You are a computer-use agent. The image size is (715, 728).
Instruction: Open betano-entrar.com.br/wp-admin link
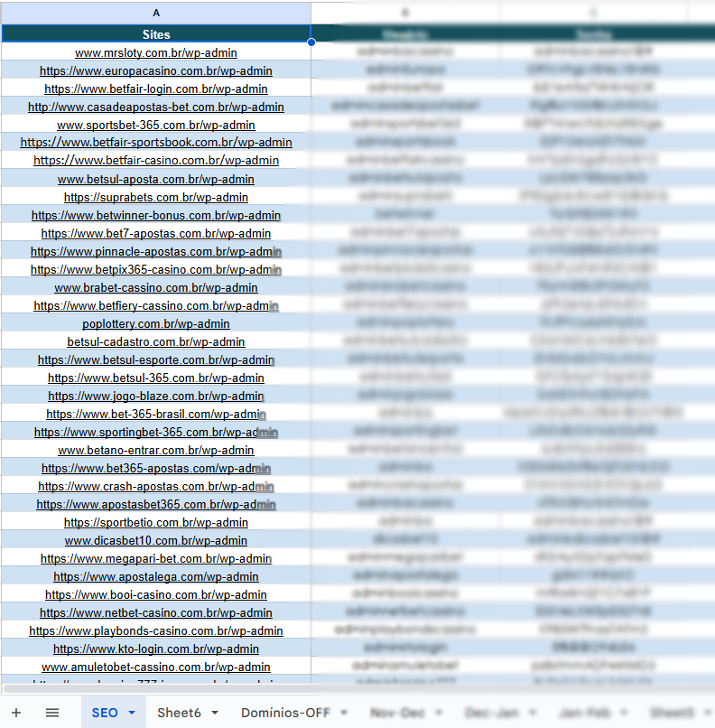point(156,452)
